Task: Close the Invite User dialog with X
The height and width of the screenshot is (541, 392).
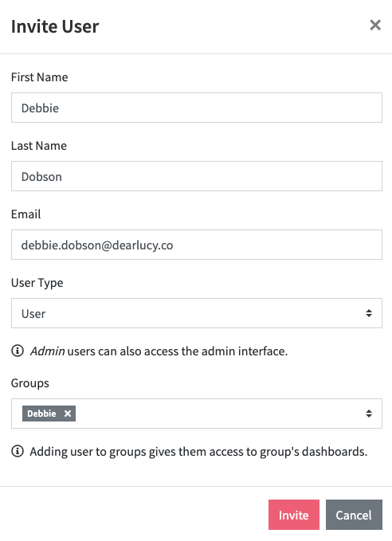Action: click(x=375, y=25)
